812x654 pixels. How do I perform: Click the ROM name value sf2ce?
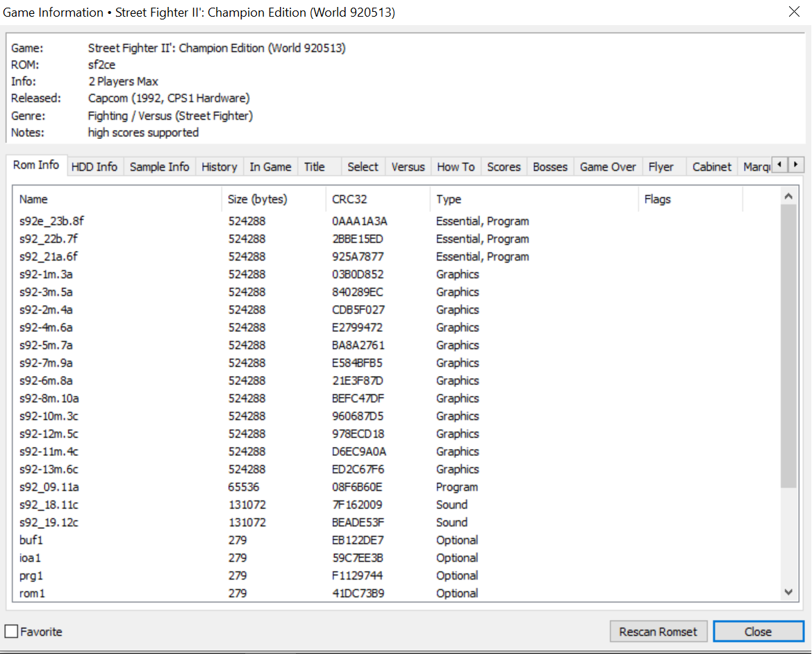click(101, 65)
